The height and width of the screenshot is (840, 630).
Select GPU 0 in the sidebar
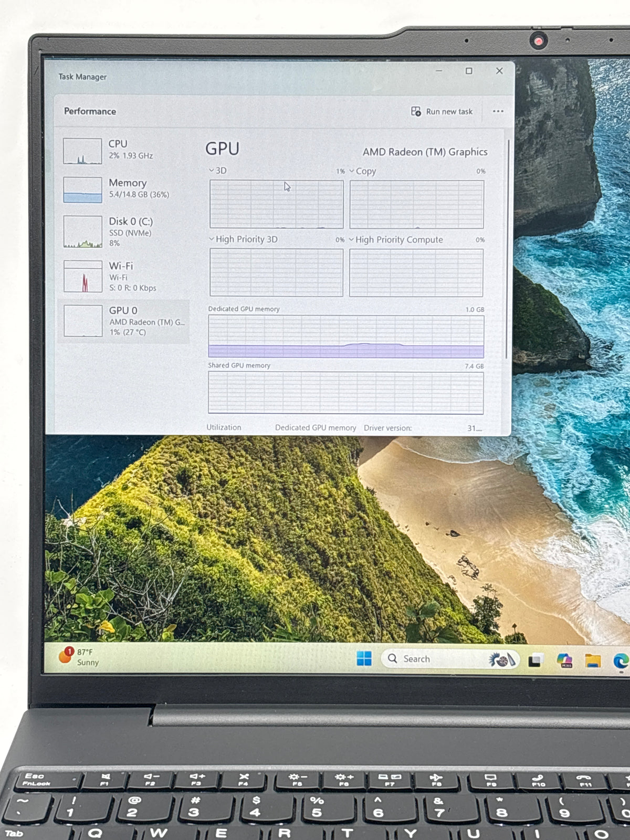point(124,321)
